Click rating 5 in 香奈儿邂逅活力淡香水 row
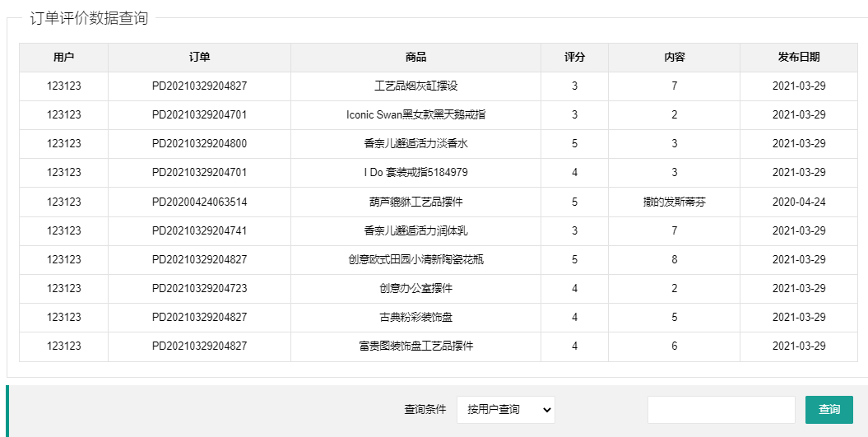The height and width of the screenshot is (437, 868). coord(574,143)
